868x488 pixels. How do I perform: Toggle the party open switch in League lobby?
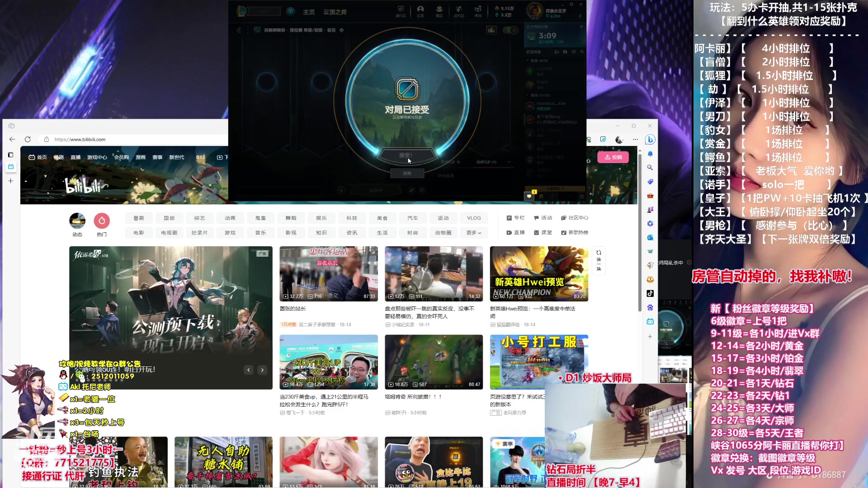(510, 30)
